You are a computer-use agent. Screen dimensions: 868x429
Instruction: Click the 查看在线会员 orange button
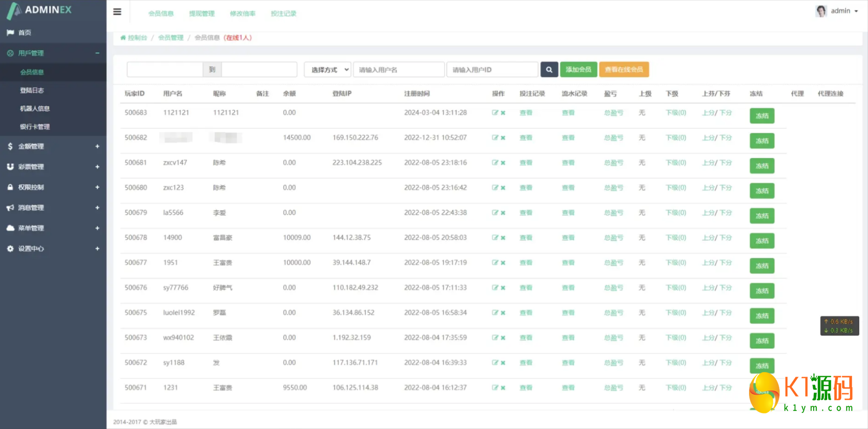click(624, 69)
